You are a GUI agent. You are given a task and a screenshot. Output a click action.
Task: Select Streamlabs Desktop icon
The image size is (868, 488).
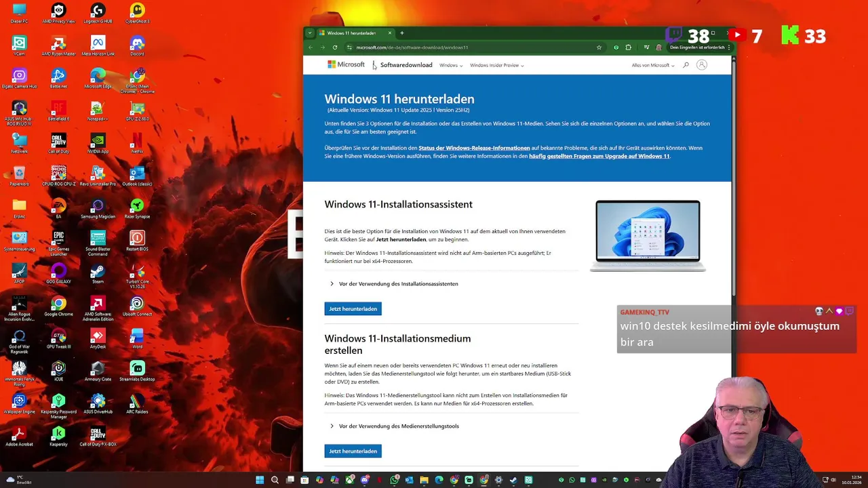pos(137,371)
